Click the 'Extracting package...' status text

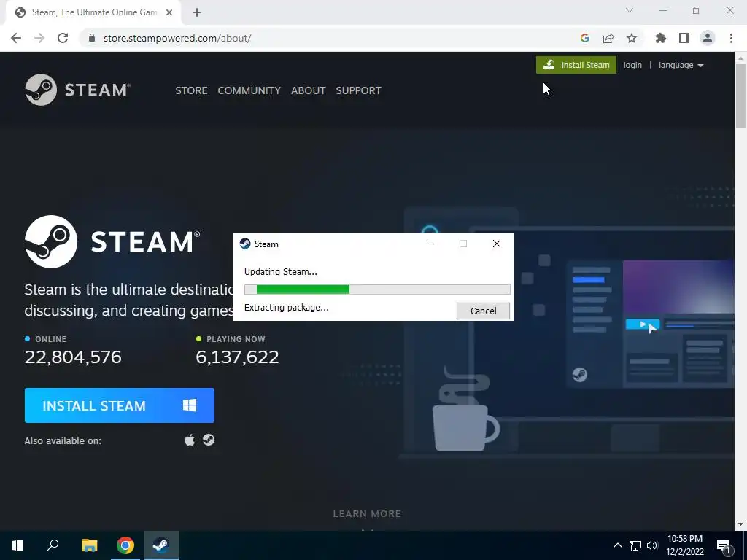286,308
